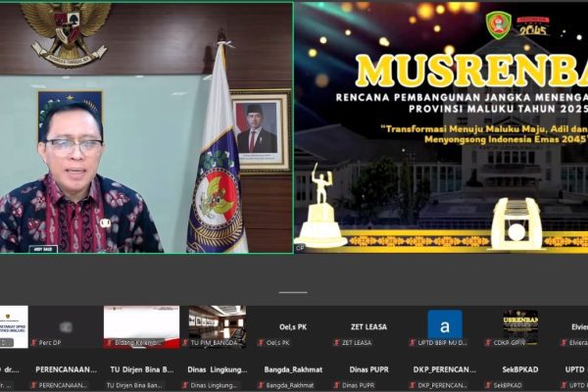Screen dimensions: 588x392
Task: Click the muted mic icon on Bidang Kelemb tile
Action: [109, 343]
